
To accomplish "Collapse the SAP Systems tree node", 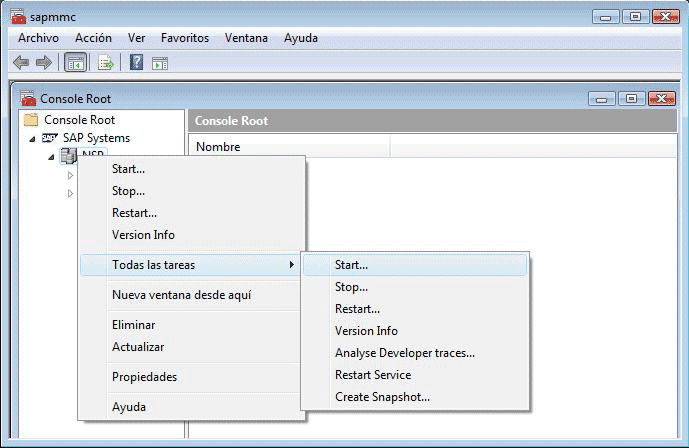I will click(x=33, y=138).
